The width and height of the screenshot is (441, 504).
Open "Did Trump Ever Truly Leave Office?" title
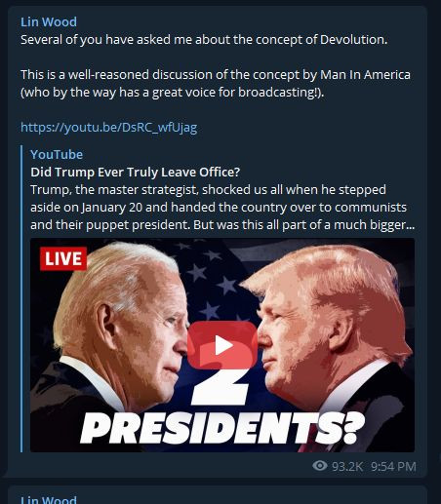coord(136,172)
